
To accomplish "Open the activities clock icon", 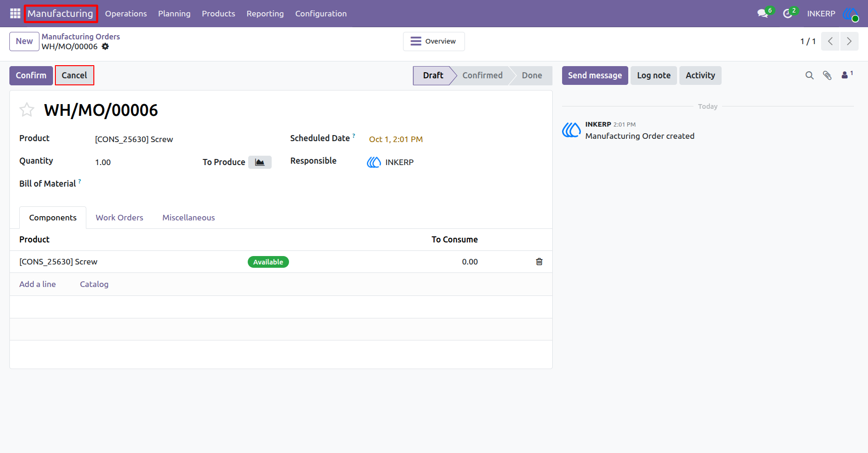I will 787,14.
